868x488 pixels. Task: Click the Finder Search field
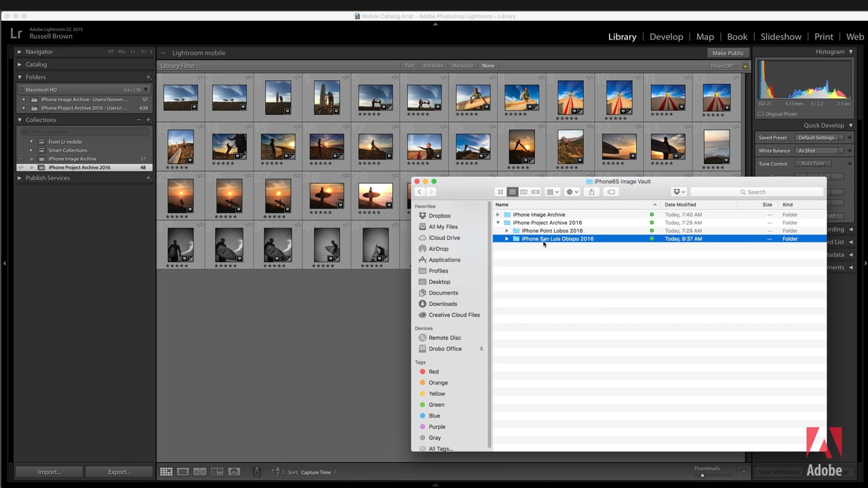pyautogui.click(x=757, y=192)
